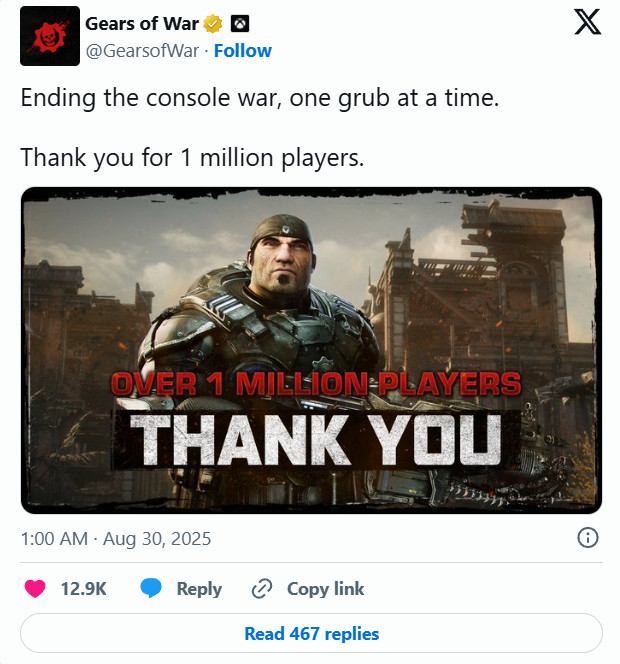Click the Reply text label
The image size is (620, 664).
pyautogui.click(x=199, y=589)
